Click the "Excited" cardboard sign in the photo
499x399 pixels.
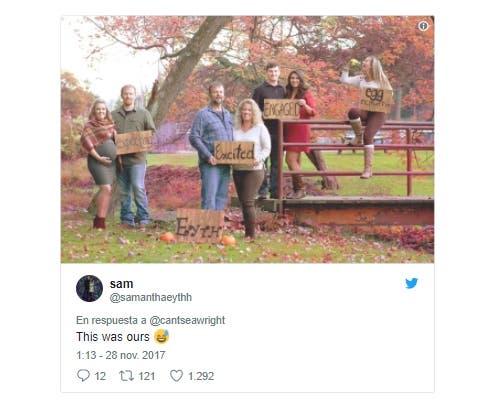pyautogui.click(x=234, y=153)
